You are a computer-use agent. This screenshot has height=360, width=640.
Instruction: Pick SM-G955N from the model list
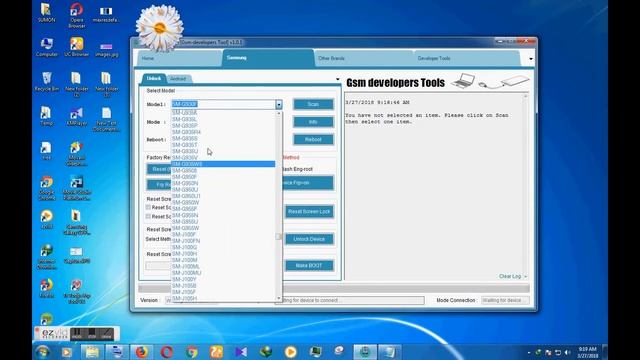point(223,216)
